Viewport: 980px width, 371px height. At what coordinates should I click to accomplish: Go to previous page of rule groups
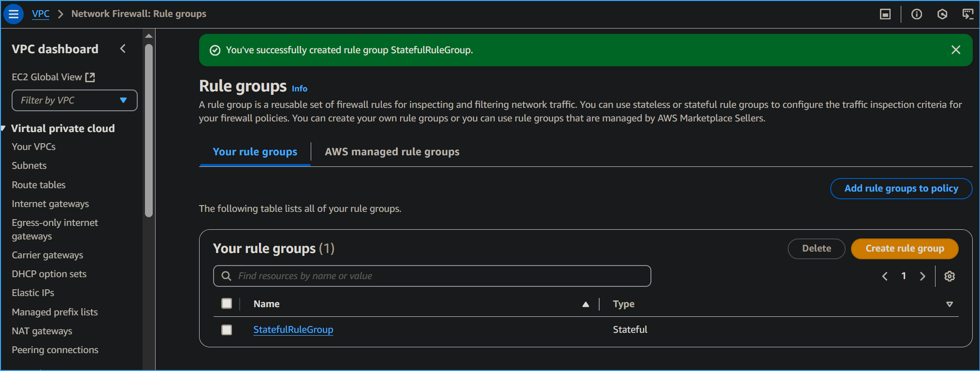click(885, 276)
